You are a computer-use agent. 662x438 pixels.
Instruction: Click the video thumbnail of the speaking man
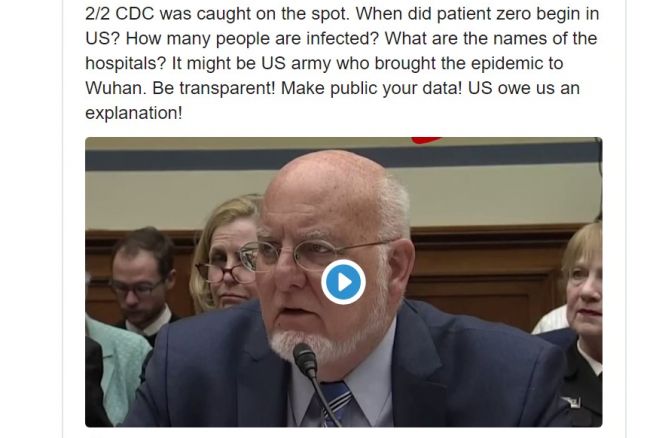point(343,282)
